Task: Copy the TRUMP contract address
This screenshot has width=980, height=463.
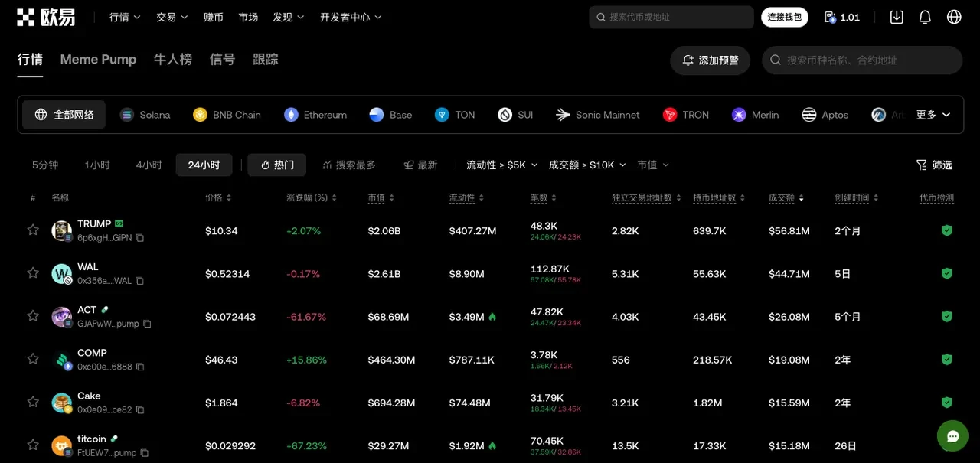Action: tap(139, 238)
